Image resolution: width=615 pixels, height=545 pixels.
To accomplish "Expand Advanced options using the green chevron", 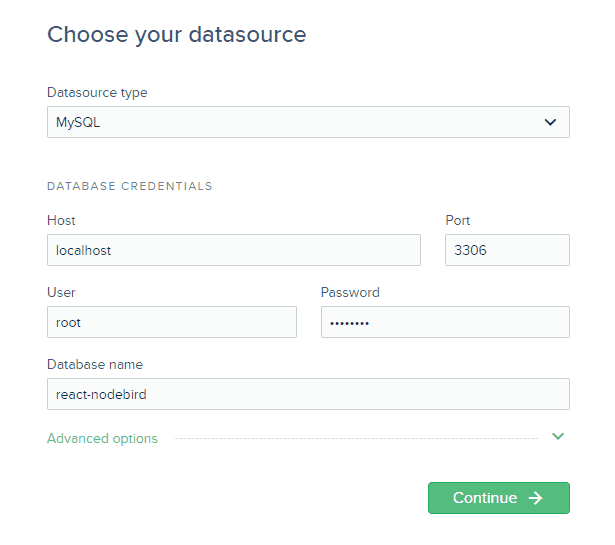I will [x=558, y=436].
